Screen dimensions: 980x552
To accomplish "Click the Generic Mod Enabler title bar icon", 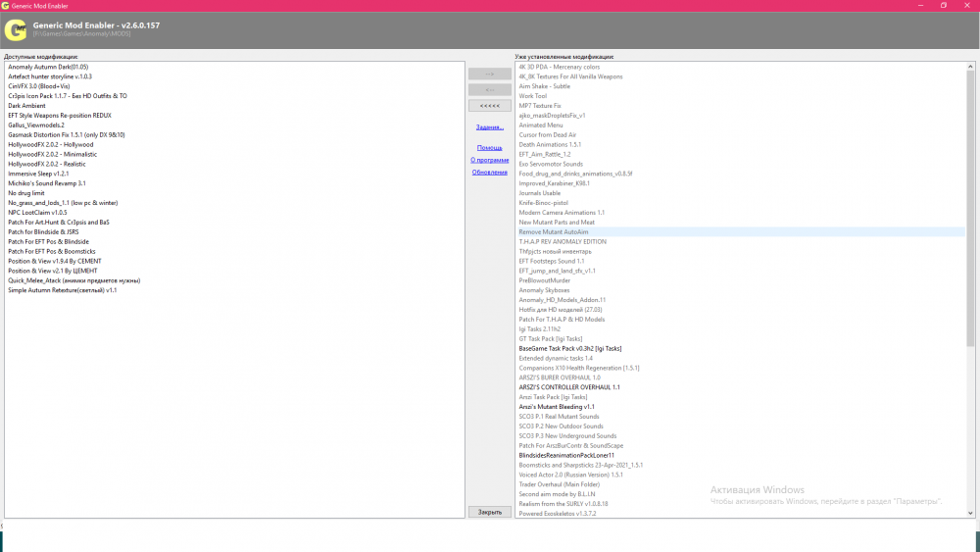I will click(x=7, y=5).
